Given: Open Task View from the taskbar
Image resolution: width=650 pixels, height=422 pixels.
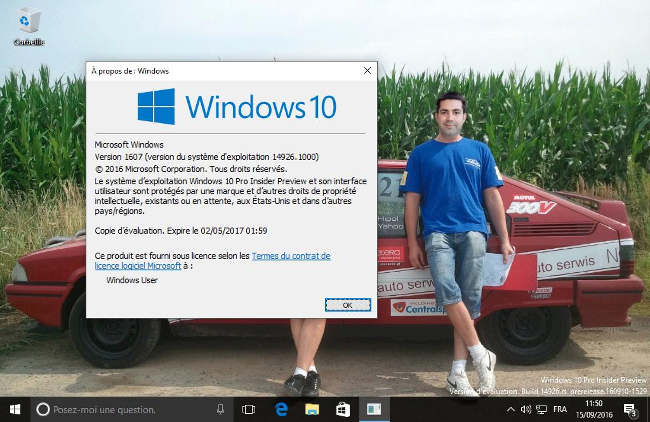Looking at the screenshot, I should coord(249,409).
